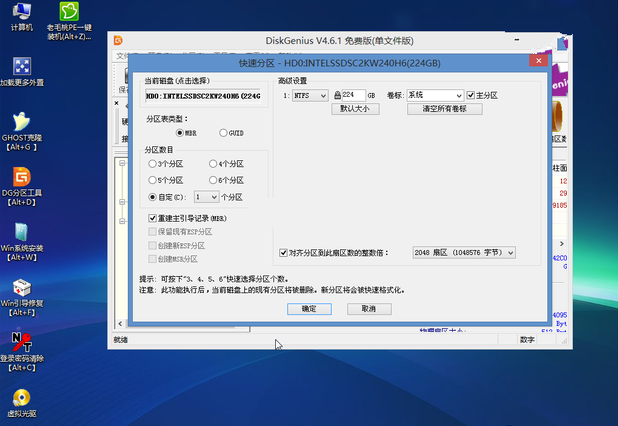Click the 默认大小 button
The width and height of the screenshot is (618, 426).
[359, 108]
